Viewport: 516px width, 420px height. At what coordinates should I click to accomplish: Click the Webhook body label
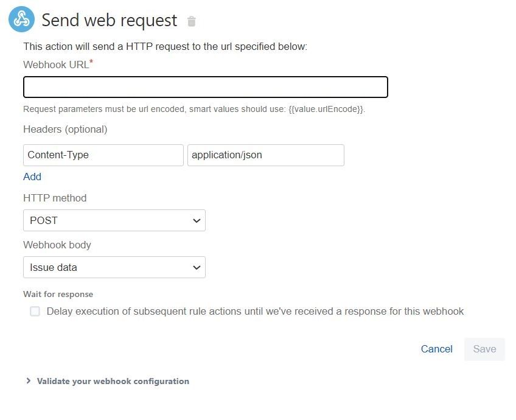click(x=57, y=245)
